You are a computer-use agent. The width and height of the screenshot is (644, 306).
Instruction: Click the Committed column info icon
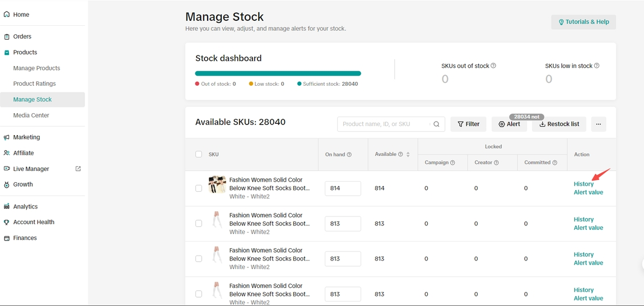coord(555,163)
